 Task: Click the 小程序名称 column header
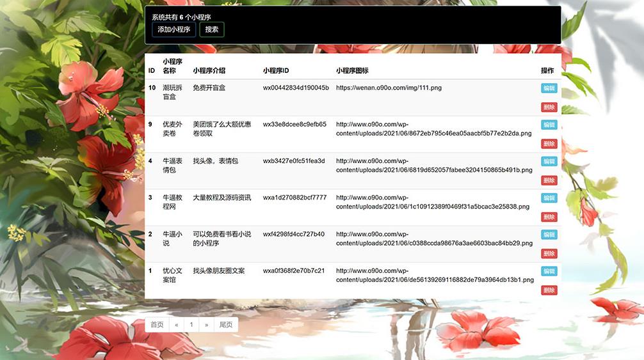pos(172,66)
